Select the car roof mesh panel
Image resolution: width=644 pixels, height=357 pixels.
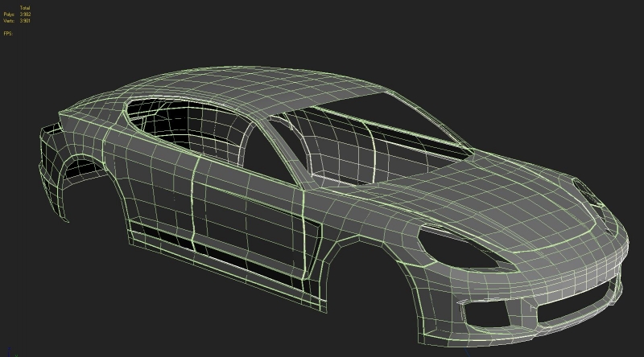click(266, 92)
